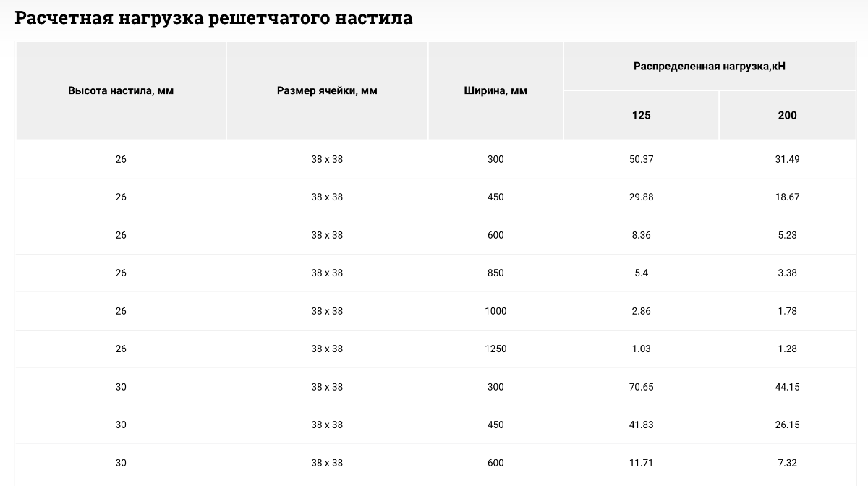Screen dimensions: 868x486
Task: Select the 'Распределенная нагрузка, кН' header cell
Action: click(x=710, y=67)
